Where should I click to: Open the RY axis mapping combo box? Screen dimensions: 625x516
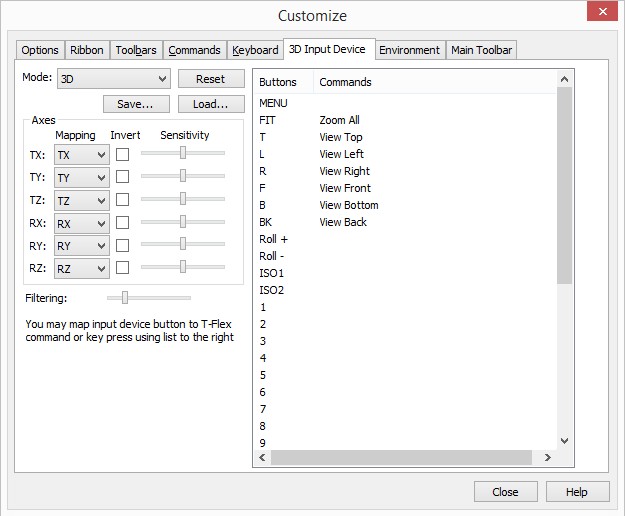tap(81, 246)
